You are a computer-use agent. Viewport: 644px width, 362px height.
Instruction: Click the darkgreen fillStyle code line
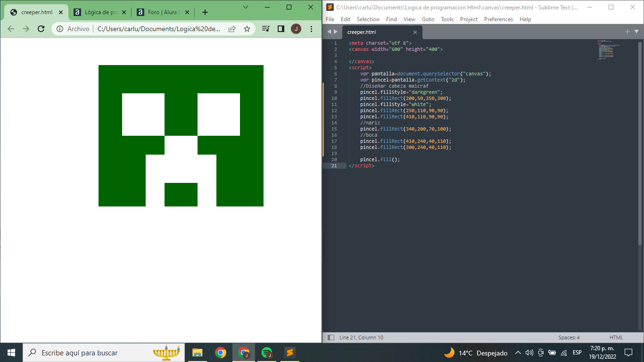coord(401,92)
